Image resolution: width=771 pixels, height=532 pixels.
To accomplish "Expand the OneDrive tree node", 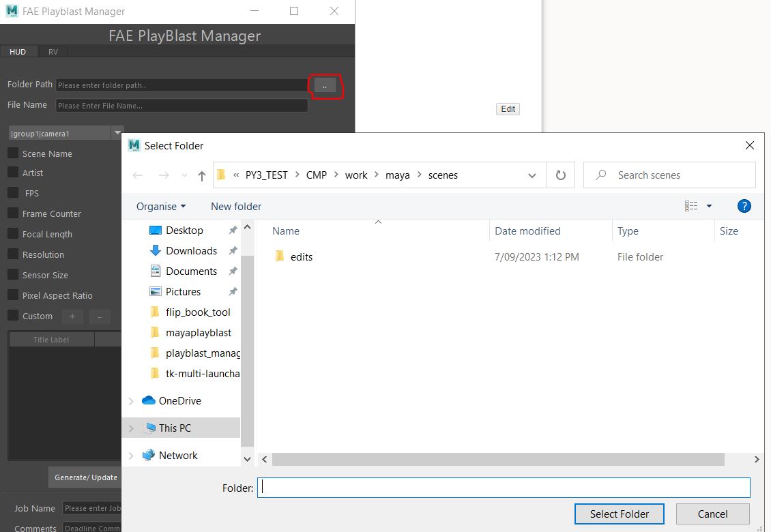I will (x=131, y=401).
